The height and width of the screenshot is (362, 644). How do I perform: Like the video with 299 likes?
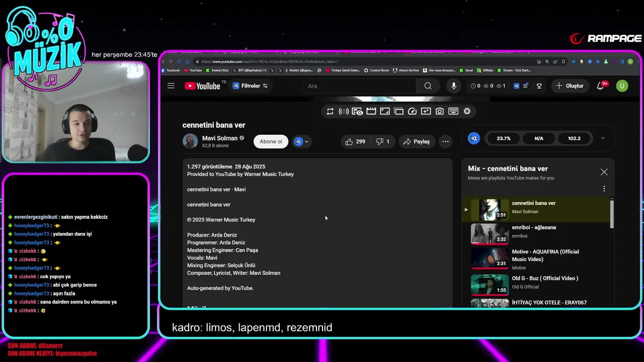356,141
